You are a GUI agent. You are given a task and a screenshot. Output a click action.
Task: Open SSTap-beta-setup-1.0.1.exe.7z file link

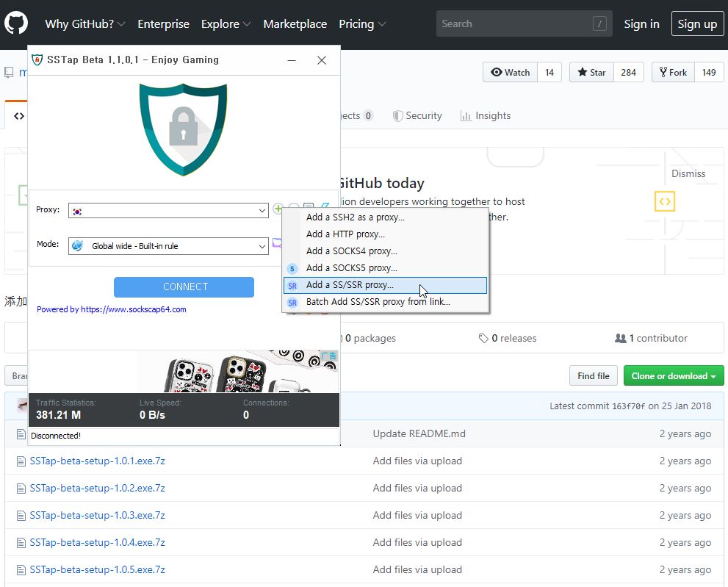98,461
